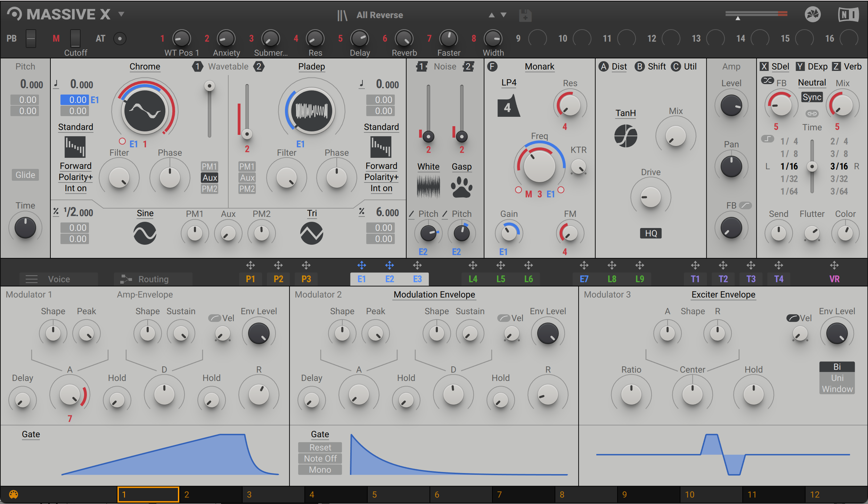Open the Massive X header dropdown arrow
The width and height of the screenshot is (868, 504).
coord(121,14)
